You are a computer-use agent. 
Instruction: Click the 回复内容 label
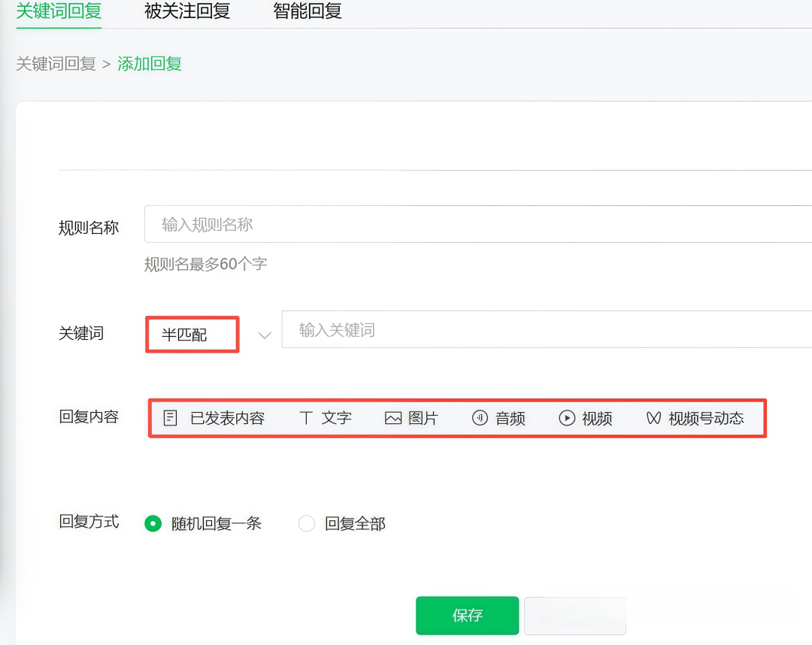pos(89,416)
